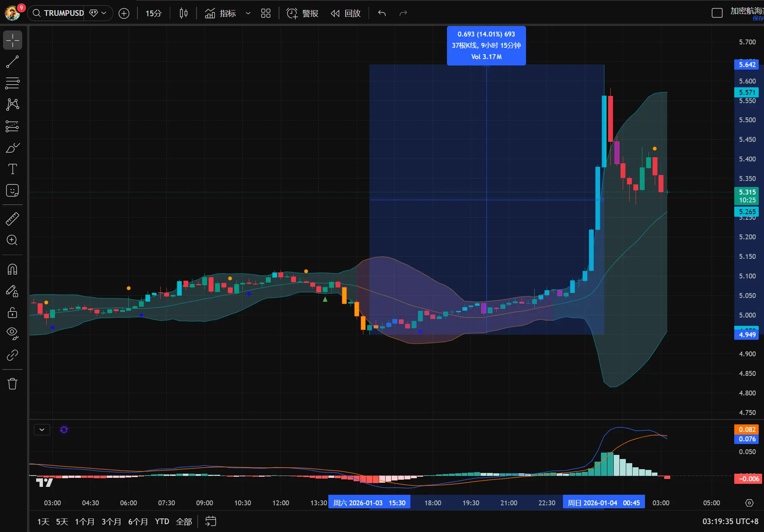Click the 15分 timeframe interval selector
Screen dimensions: 764x532
(x=153, y=13)
